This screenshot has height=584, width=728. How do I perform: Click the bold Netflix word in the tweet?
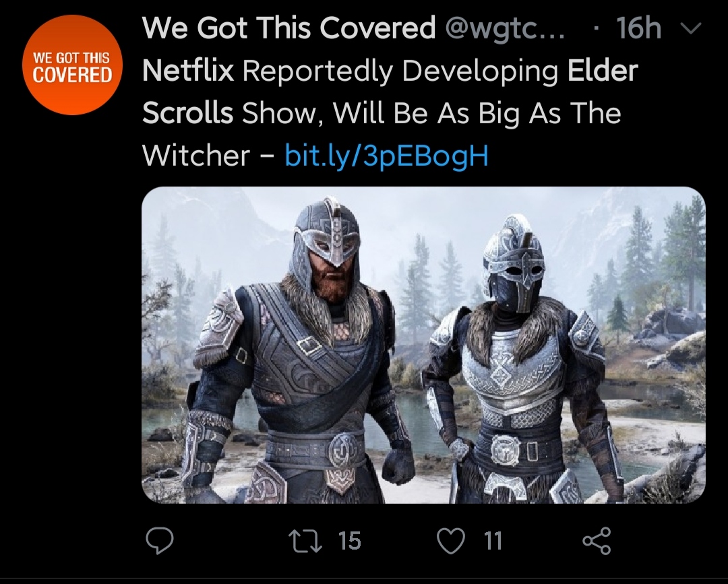click(188, 70)
